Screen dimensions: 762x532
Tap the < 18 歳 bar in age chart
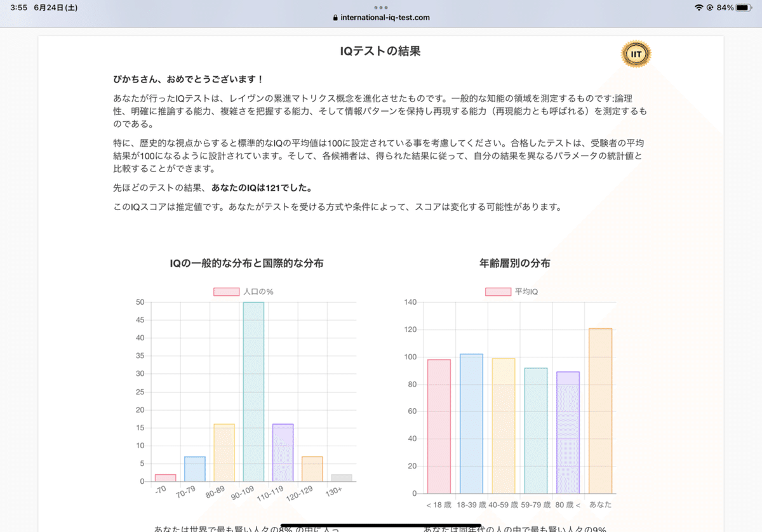439,427
